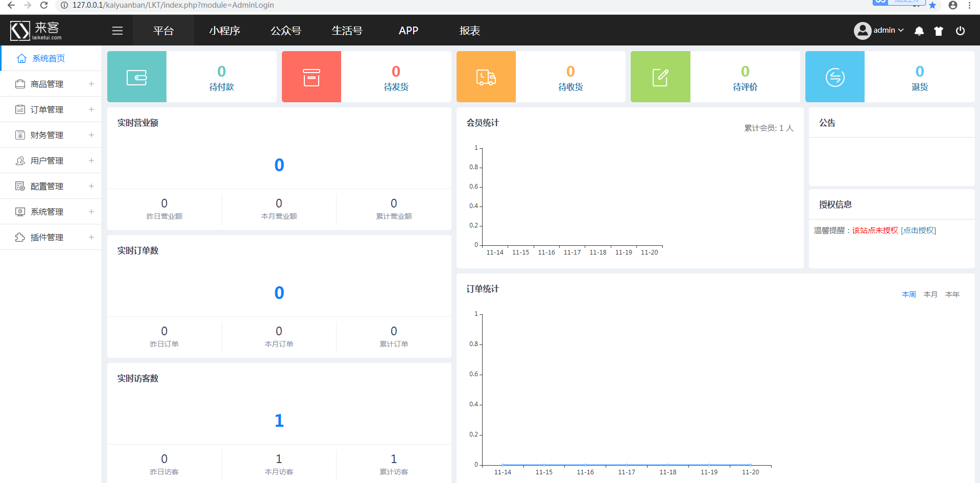Go to 系统首页 in sidebar
Image resolution: width=980 pixels, height=483 pixels.
(x=49, y=58)
